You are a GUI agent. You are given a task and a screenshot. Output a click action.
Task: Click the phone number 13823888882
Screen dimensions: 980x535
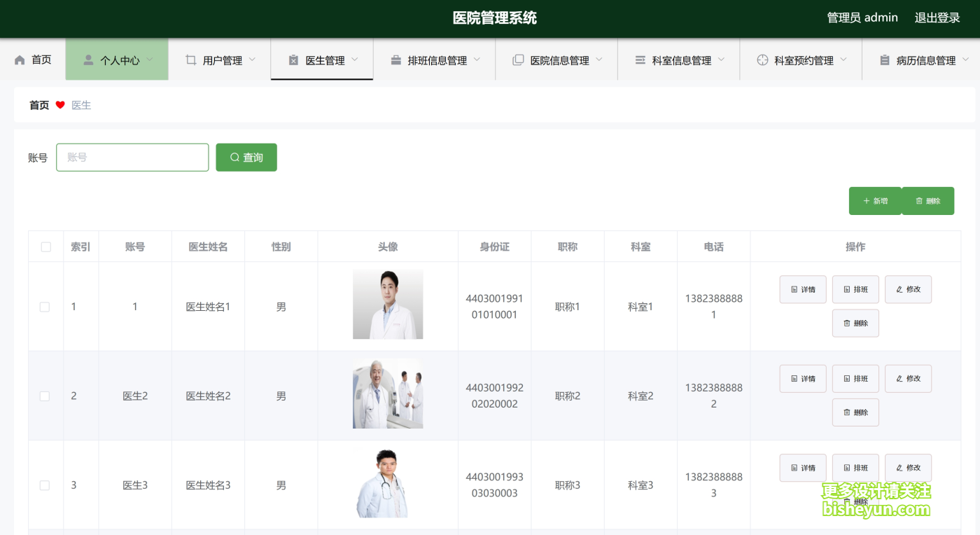714,396
